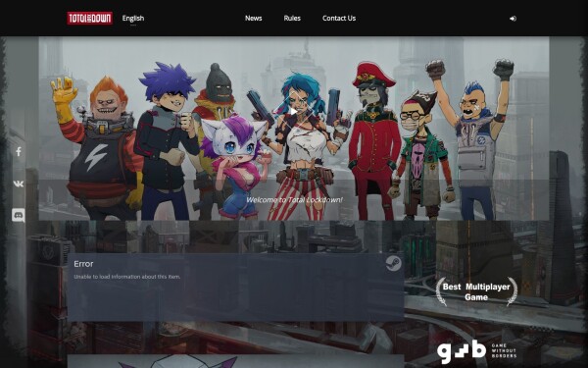Go to the Rules page
Image resolution: width=588 pixels, height=368 pixels.
[x=292, y=18]
